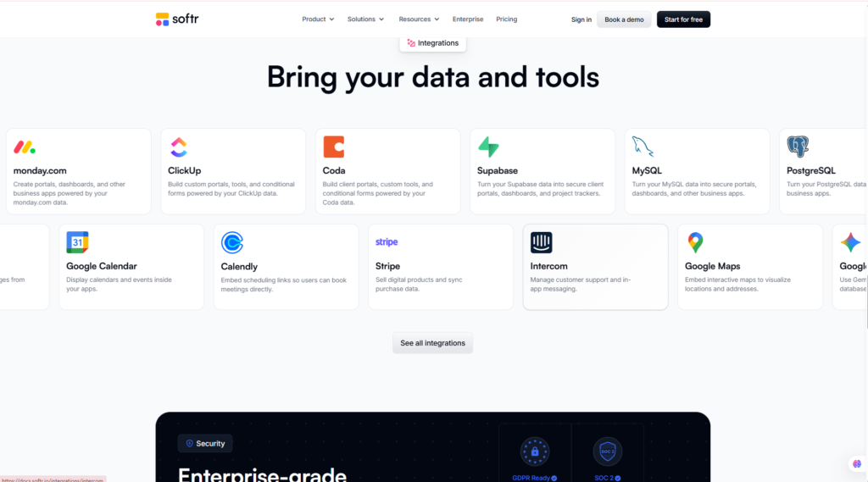The height and width of the screenshot is (482, 868).
Task: Click the GDPR Ready label text
Action: (x=531, y=478)
